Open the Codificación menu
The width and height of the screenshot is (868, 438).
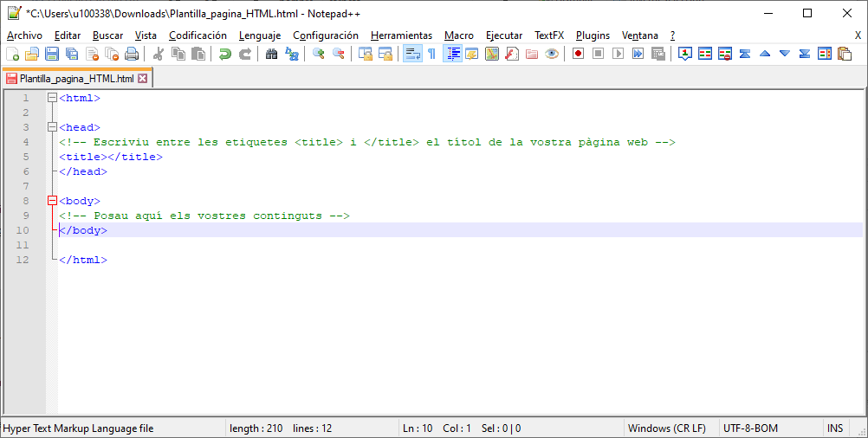click(198, 35)
